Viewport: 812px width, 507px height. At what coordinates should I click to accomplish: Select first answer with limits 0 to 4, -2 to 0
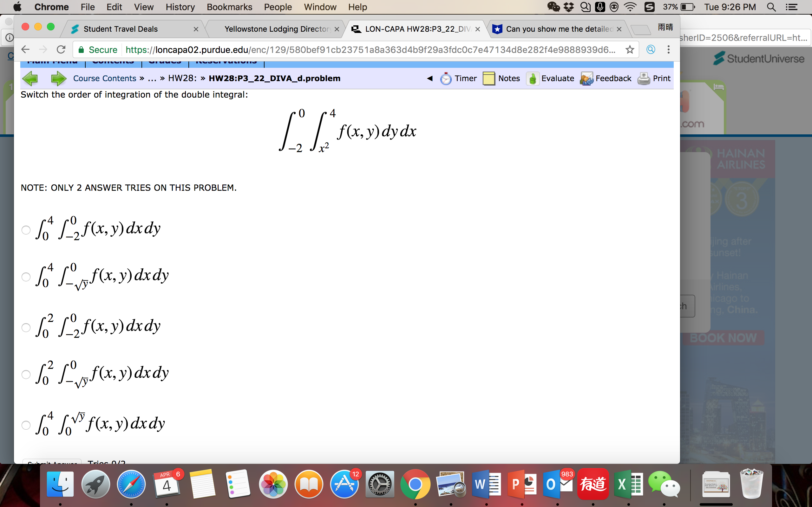pyautogui.click(x=26, y=230)
